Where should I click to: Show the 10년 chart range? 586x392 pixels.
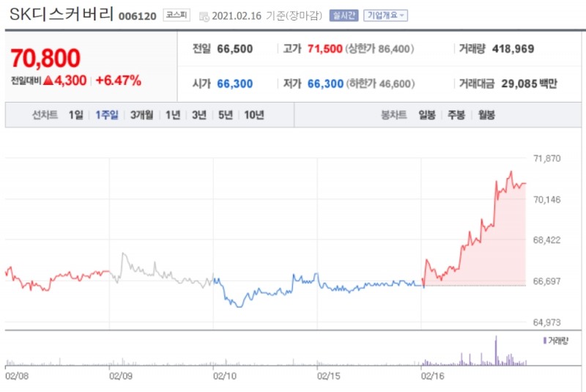point(254,115)
